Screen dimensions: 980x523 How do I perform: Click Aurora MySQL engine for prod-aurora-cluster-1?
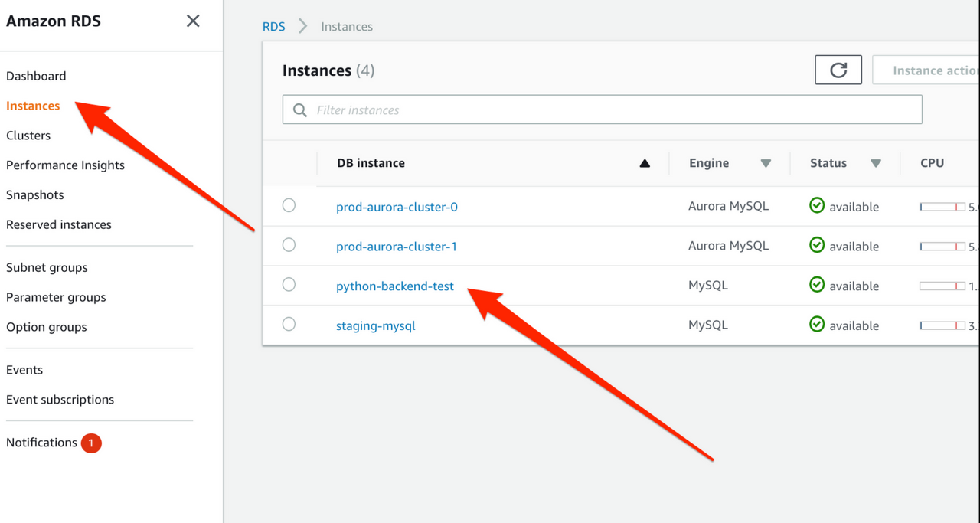728,246
